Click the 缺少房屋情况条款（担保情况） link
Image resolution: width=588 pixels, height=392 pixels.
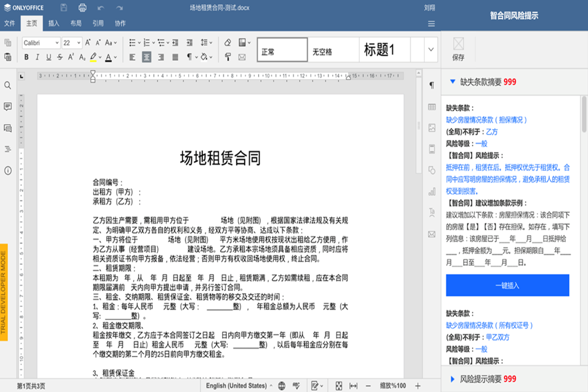(487, 120)
